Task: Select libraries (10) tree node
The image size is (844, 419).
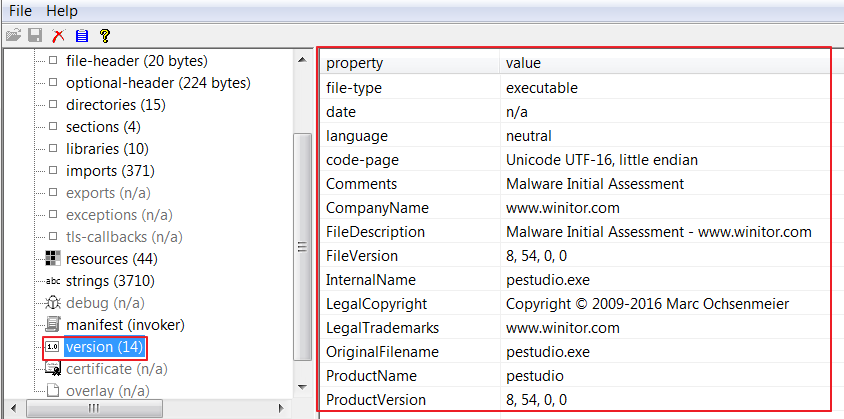Action: pos(107,149)
